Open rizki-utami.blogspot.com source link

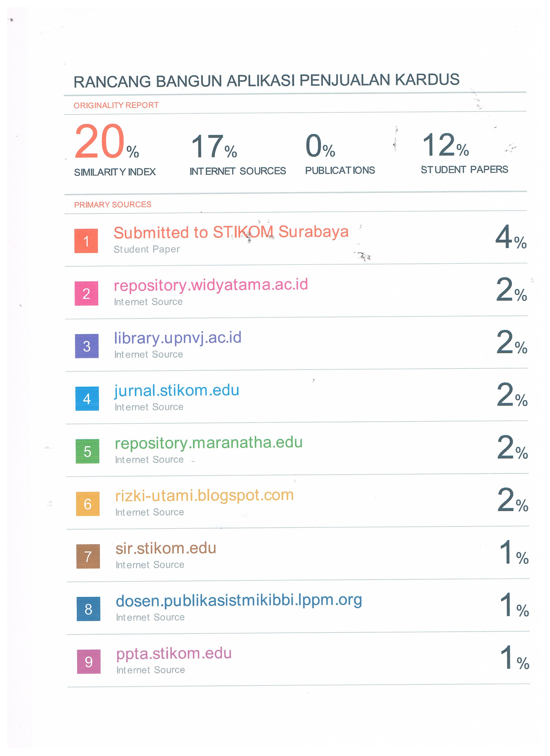pos(204,495)
